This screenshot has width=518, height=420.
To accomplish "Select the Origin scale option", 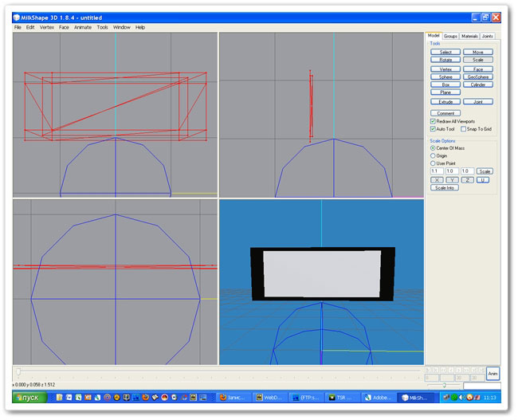I will pyautogui.click(x=433, y=155).
